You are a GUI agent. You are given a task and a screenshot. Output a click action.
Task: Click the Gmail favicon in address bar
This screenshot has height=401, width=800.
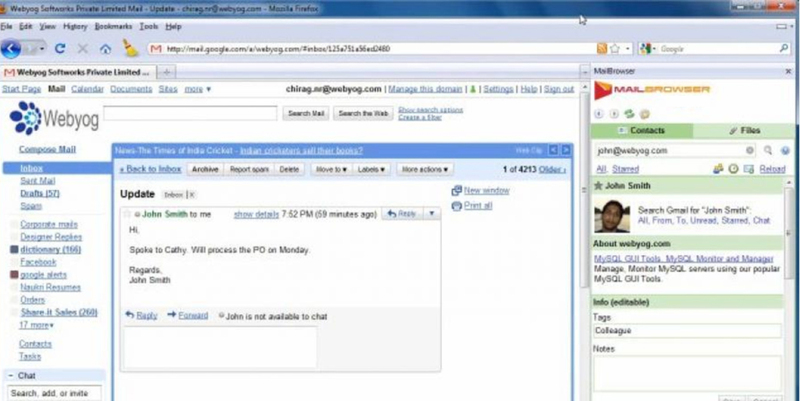coord(156,49)
